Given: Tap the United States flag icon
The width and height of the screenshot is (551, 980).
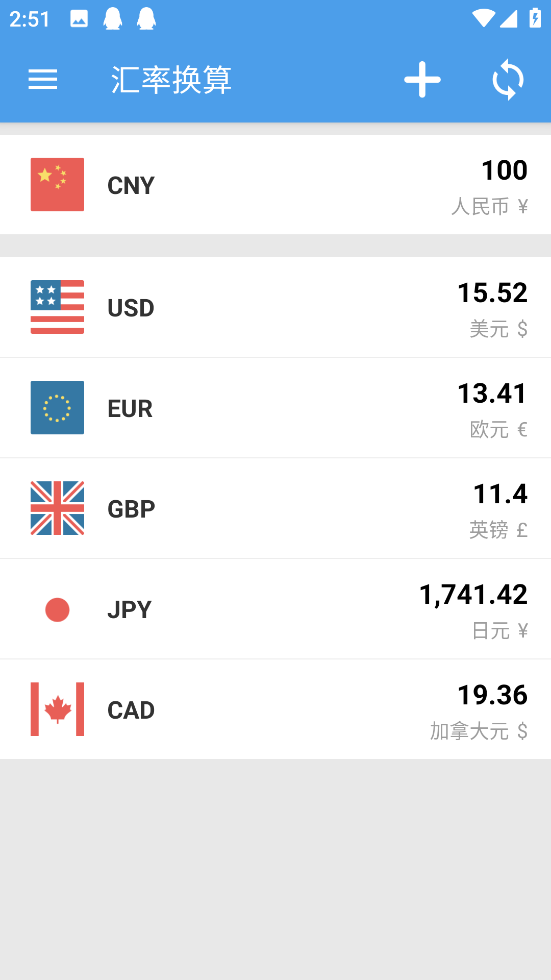Looking at the screenshot, I should (x=57, y=307).
